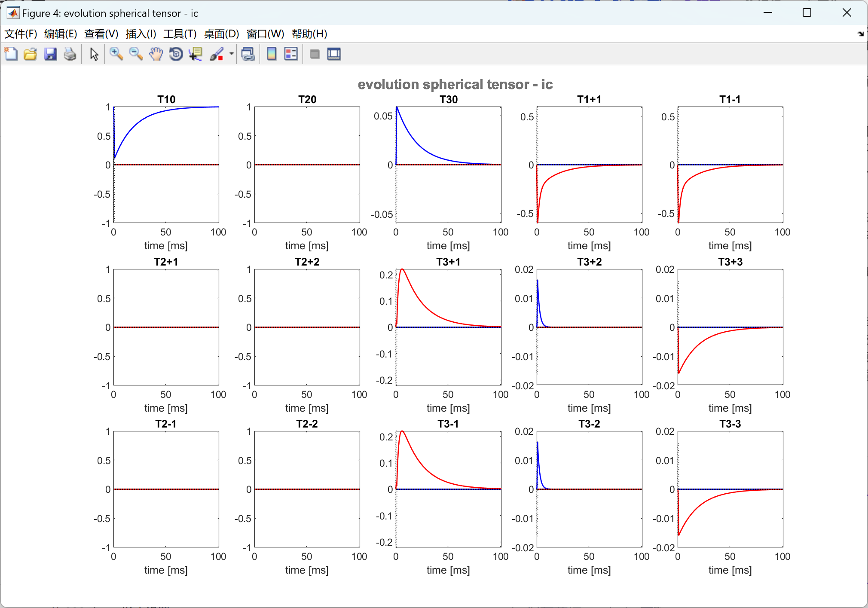Save the figure with floppy icon

(50, 54)
